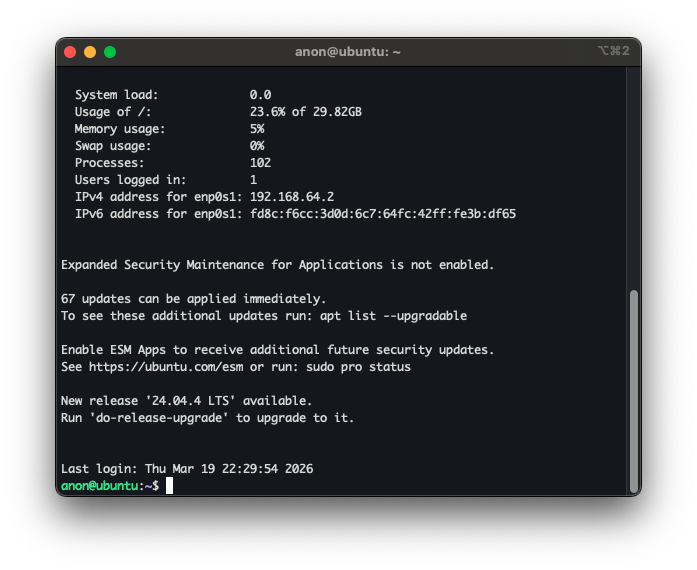This screenshot has width=697, height=570.
Task: Click the green full-screen window button
Action: 110,52
